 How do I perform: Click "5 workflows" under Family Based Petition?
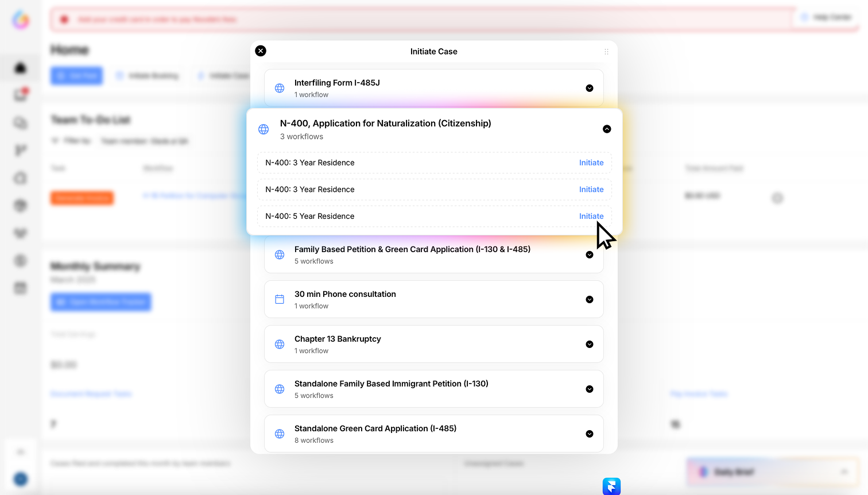coord(314,261)
